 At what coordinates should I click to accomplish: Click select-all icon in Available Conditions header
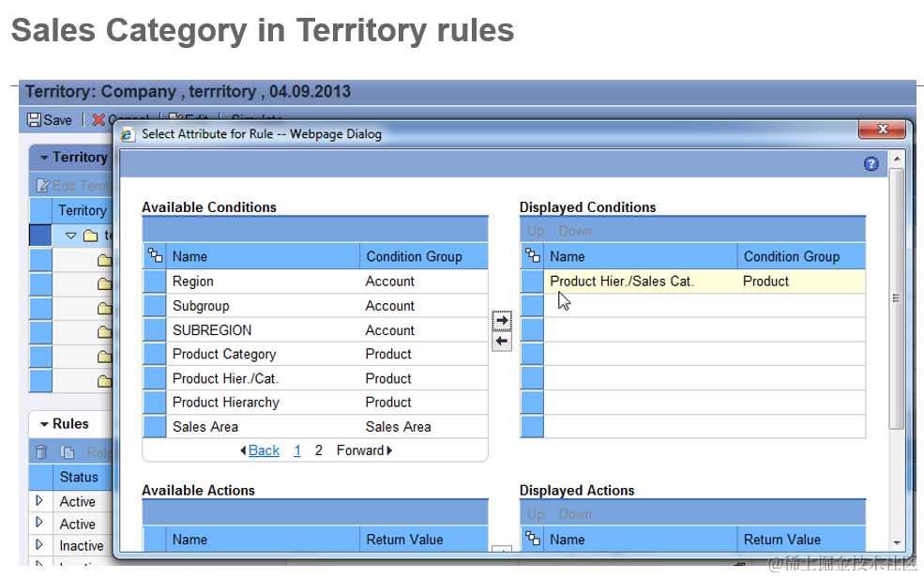coord(155,256)
